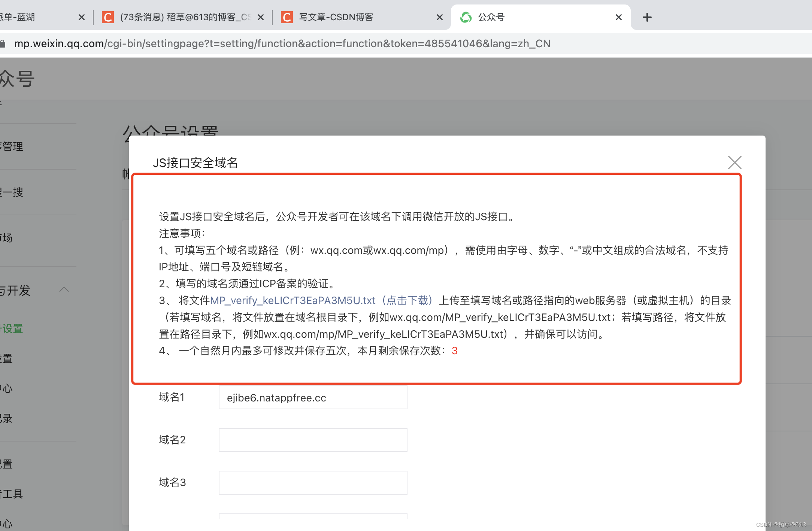This screenshot has height=531, width=812.
Task: Open the 一搜 sidebar item
Action: click(x=12, y=192)
